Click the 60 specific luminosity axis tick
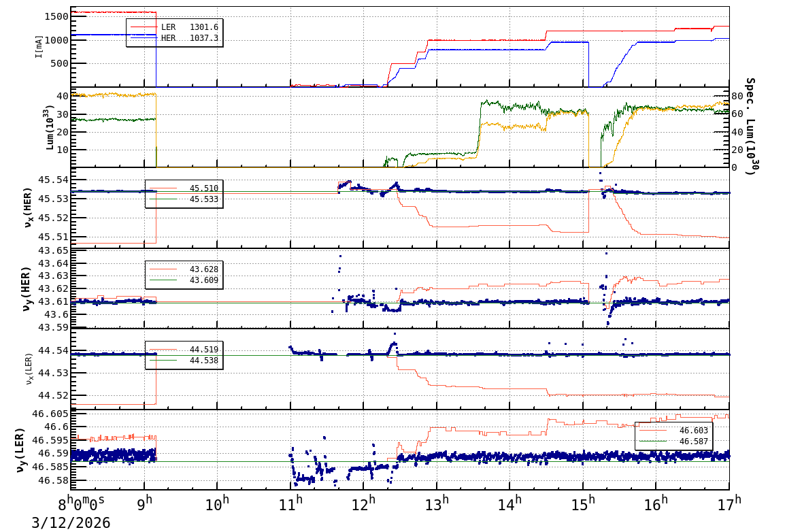Screen dimensions: 785x532 [x=737, y=114]
